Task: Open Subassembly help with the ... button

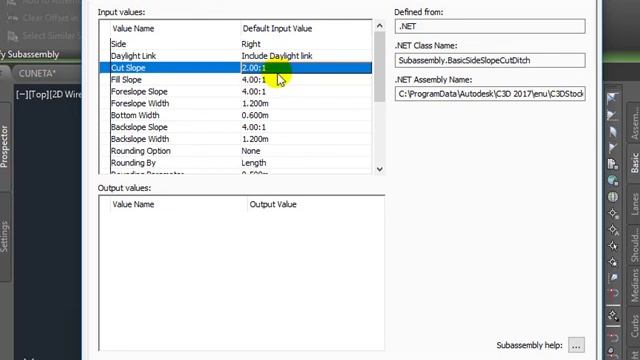Action: (x=576, y=345)
